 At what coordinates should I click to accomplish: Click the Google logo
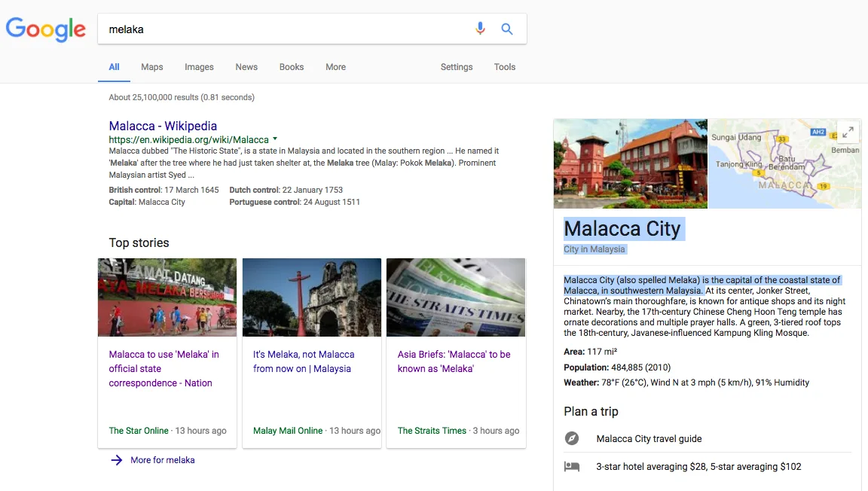[x=46, y=29]
